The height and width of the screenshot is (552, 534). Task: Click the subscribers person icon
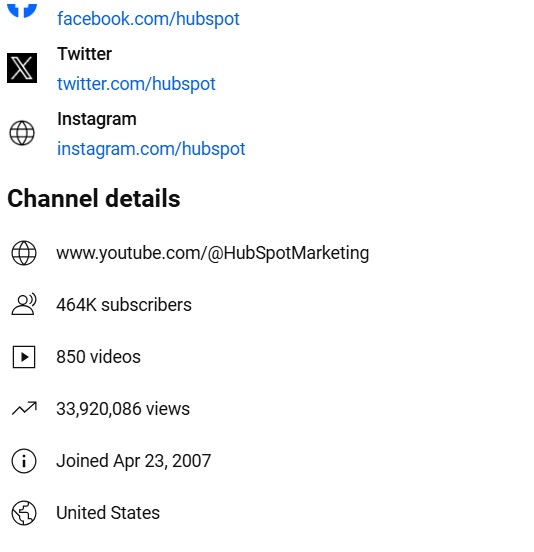(24, 304)
